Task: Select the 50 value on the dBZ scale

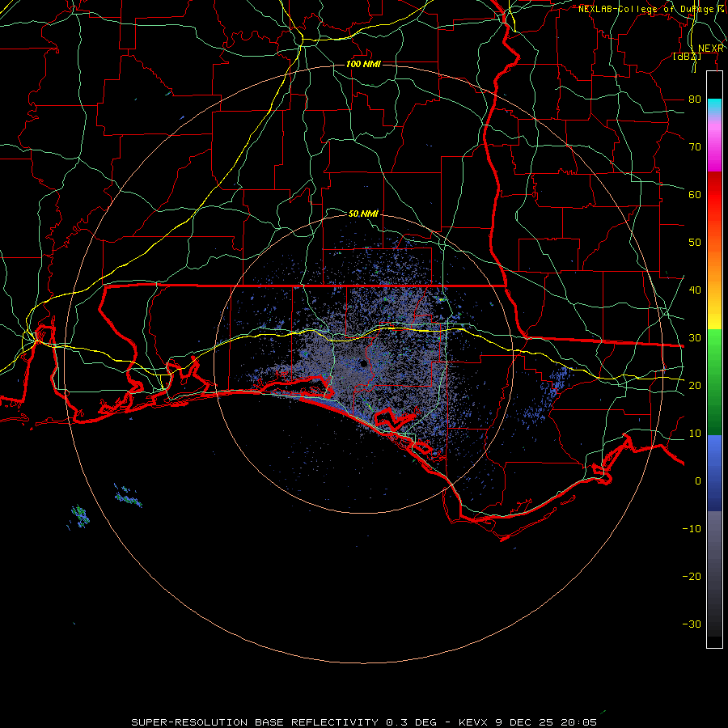Action: 695,243
